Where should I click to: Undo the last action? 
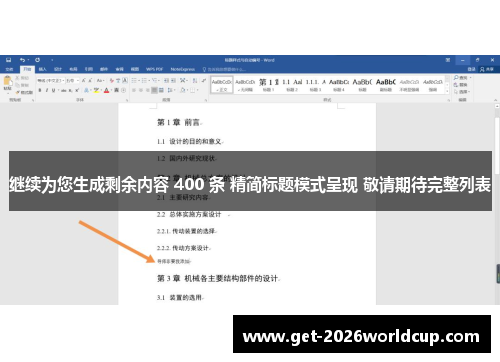click(22, 60)
